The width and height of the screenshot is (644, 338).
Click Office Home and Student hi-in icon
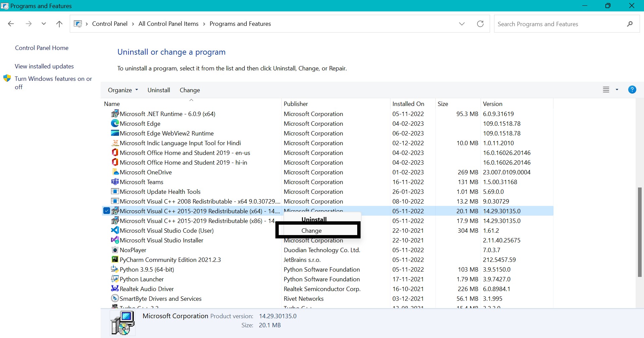click(x=115, y=162)
